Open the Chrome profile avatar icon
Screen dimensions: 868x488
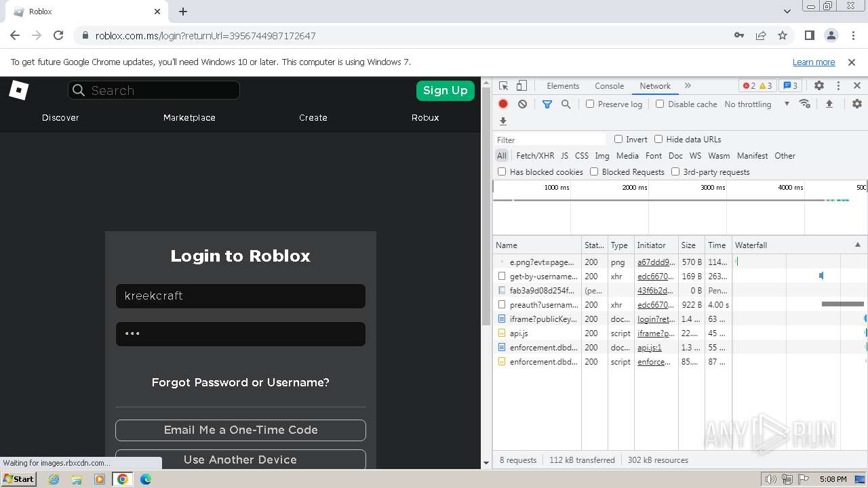point(831,35)
